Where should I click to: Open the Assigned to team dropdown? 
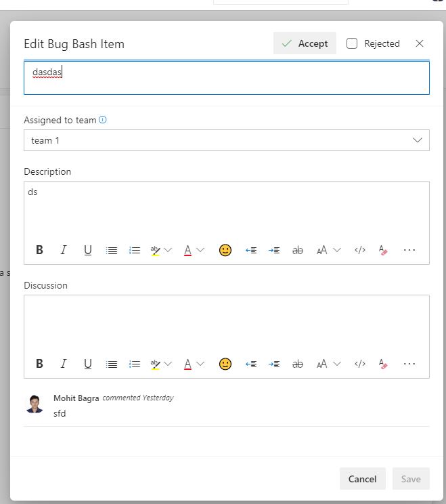pyautogui.click(x=226, y=140)
